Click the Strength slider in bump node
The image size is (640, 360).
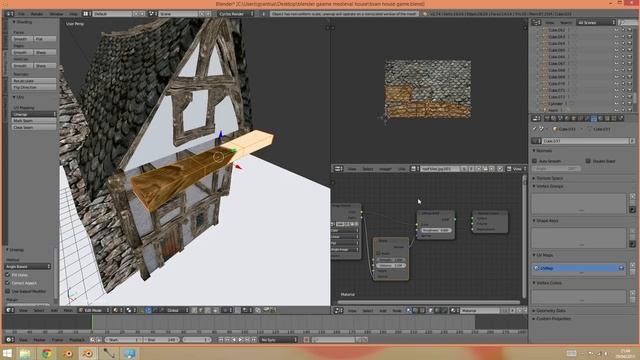point(391,260)
